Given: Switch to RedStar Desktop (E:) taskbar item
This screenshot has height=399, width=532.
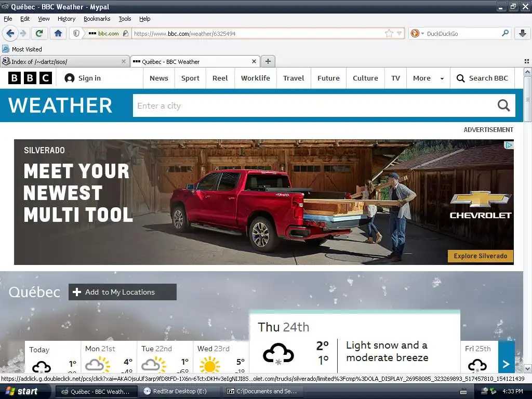Looking at the screenshot, I should click(x=180, y=391).
